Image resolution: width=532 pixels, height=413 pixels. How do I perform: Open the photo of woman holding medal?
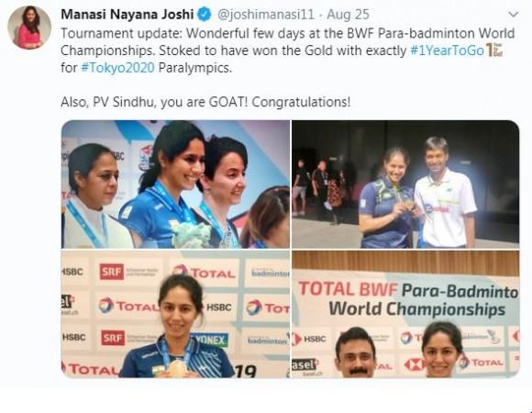pos(175,314)
